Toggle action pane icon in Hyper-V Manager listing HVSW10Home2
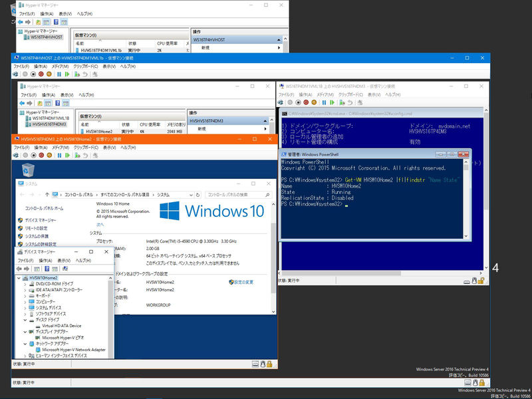This screenshot has height=399, width=532. click(x=66, y=103)
